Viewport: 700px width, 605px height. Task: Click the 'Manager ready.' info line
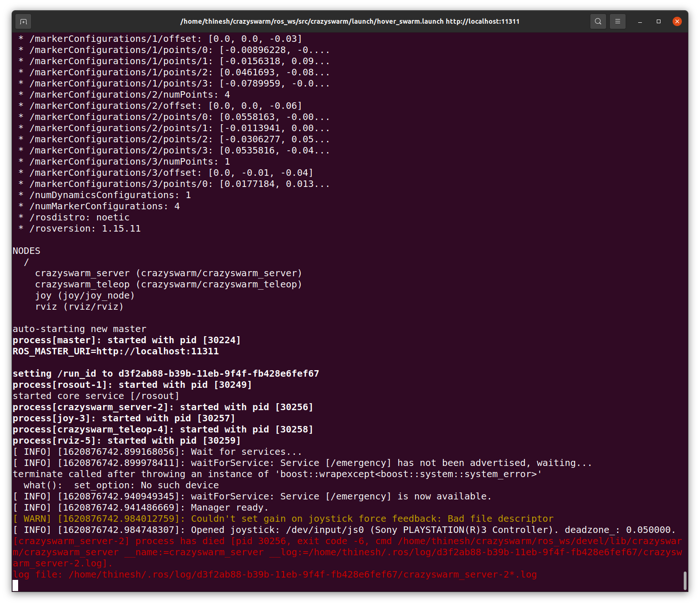tap(141, 508)
